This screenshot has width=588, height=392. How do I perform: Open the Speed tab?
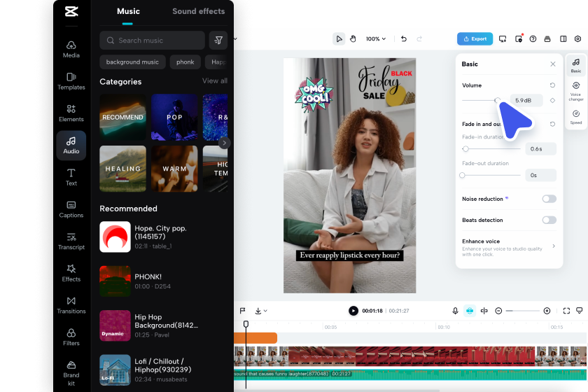576,117
